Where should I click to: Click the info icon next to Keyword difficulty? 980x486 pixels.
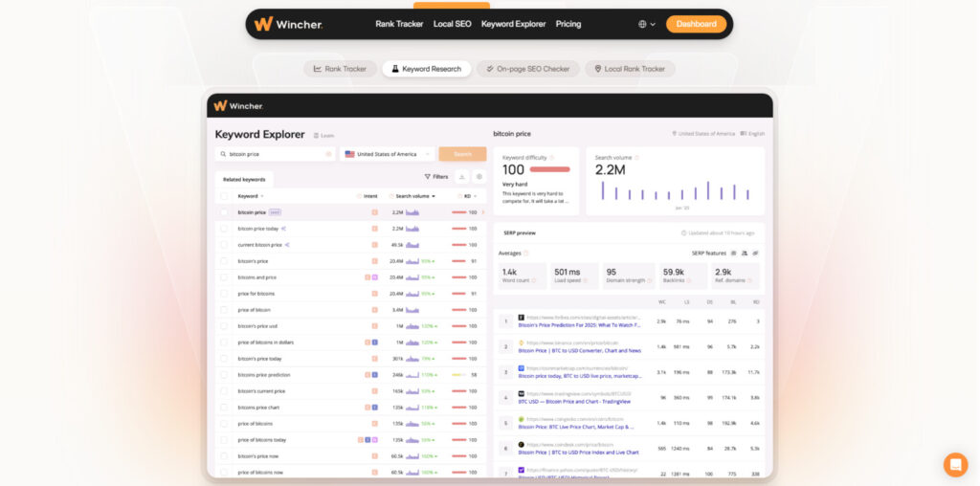(x=552, y=158)
